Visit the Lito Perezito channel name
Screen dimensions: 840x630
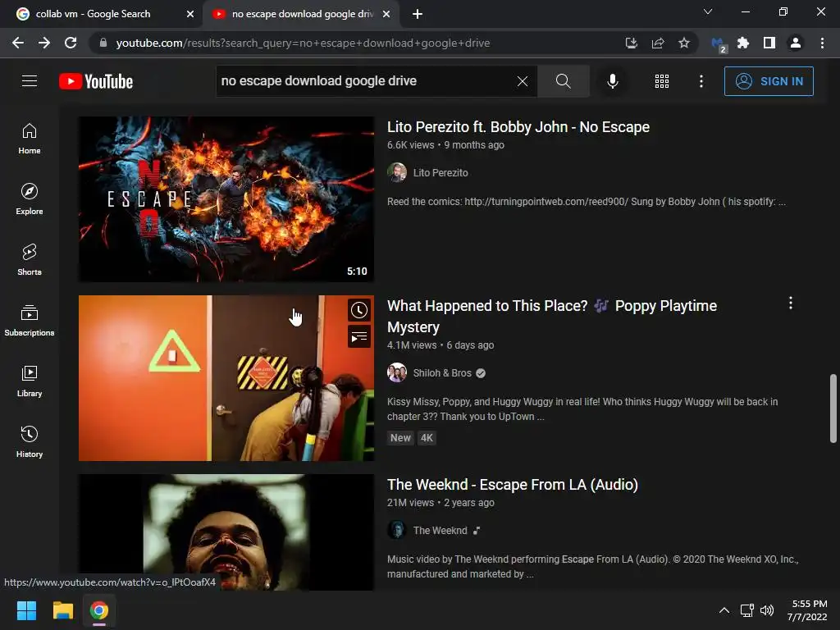[441, 172]
